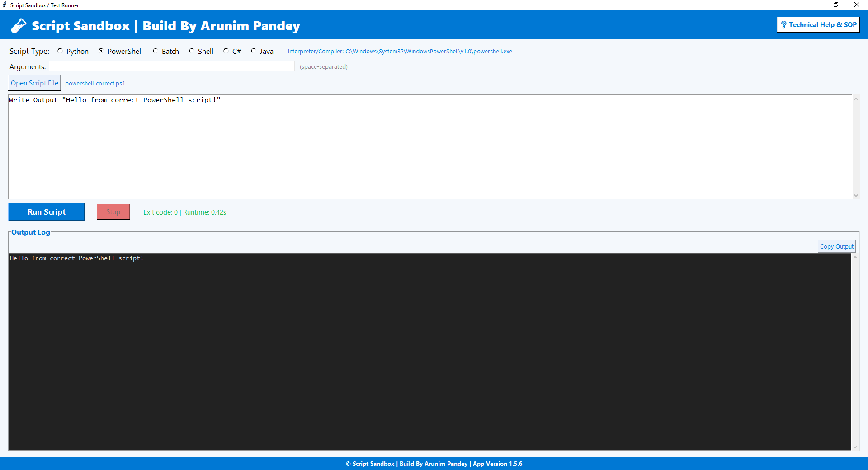Click the interpreter path text
This screenshot has height=470, width=868.
point(400,52)
